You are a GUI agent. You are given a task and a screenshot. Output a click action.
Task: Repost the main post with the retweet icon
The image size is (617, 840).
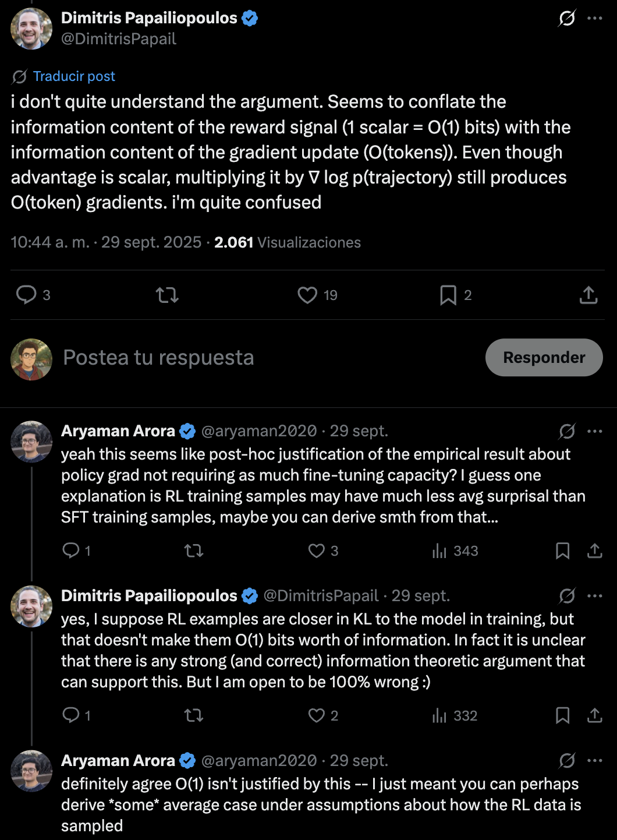[x=167, y=295]
